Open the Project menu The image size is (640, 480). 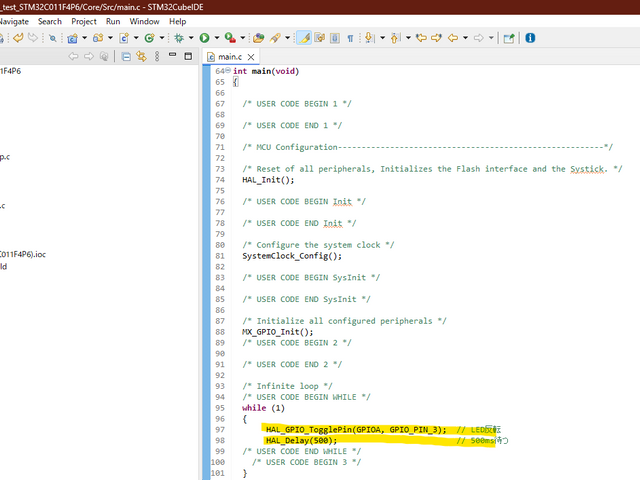[83, 21]
